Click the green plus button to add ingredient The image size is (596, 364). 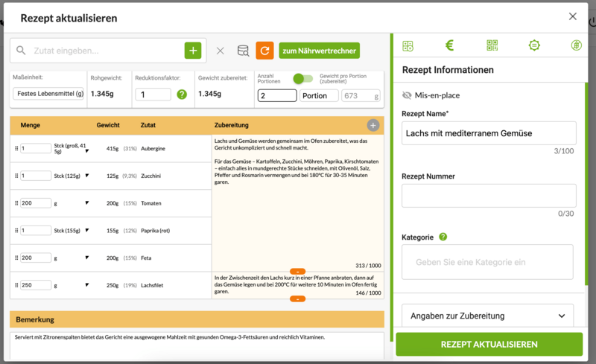click(193, 51)
